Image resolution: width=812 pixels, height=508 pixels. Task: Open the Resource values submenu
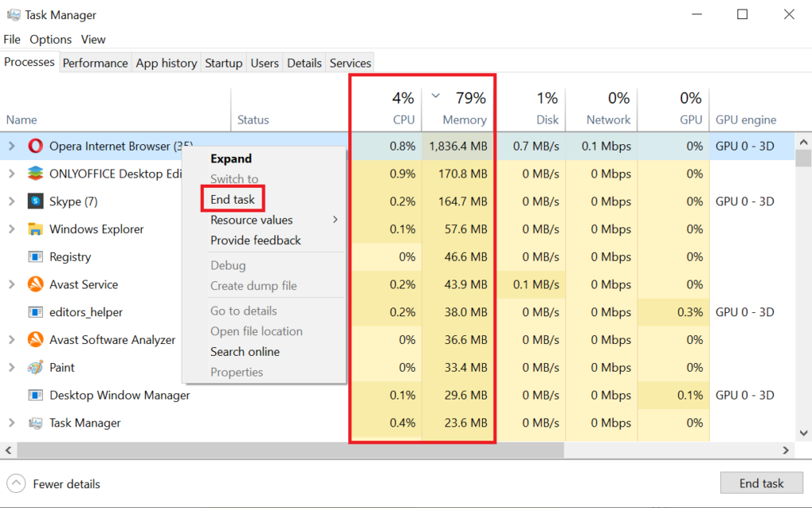253,220
